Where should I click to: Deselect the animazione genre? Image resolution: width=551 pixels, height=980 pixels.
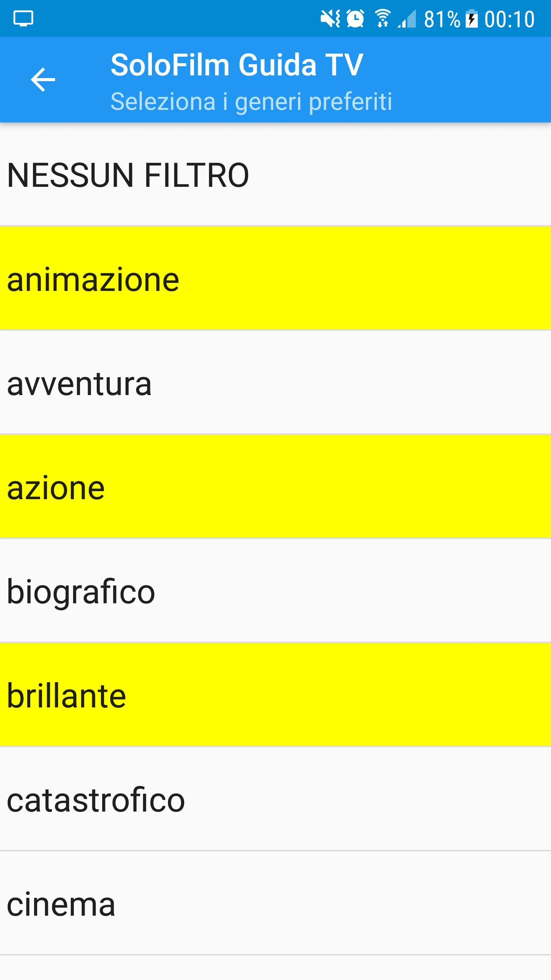point(275,278)
